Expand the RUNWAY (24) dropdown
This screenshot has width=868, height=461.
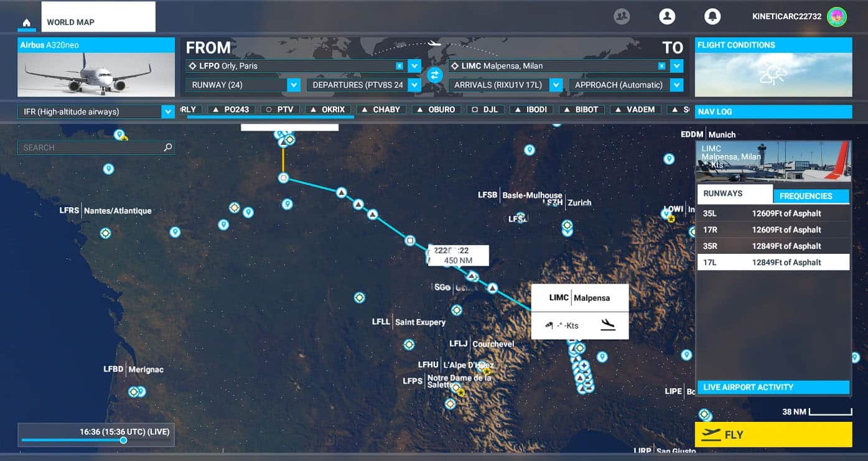coord(294,85)
